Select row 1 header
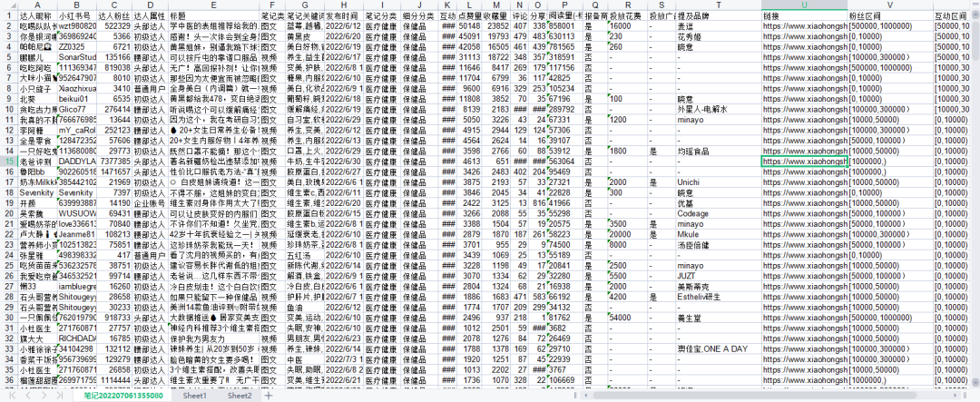The image size is (980, 402). point(9,15)
